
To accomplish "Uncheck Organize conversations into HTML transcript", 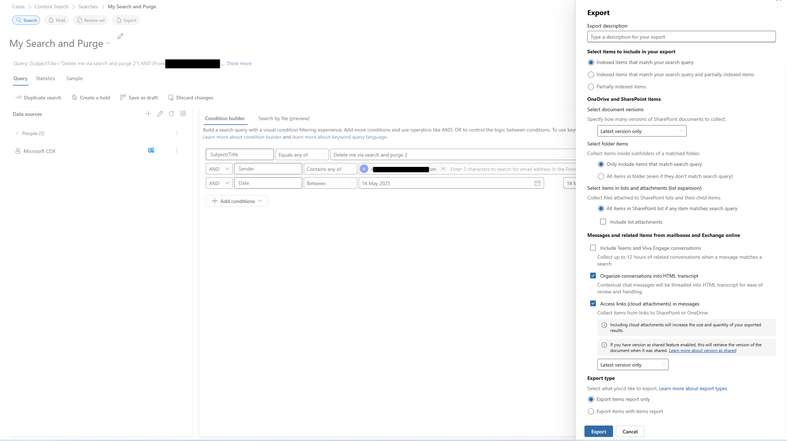I will point(593,276).
